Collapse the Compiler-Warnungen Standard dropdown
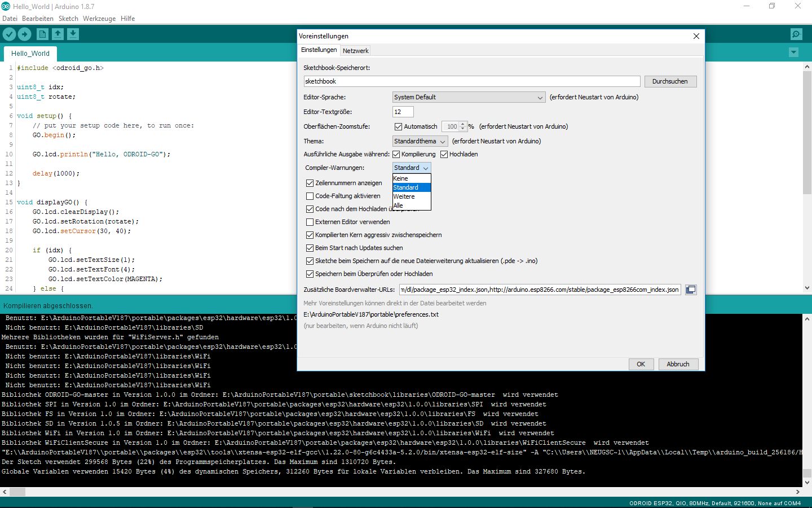The width and height of the screenshot is (812, 508). [412, 168]
